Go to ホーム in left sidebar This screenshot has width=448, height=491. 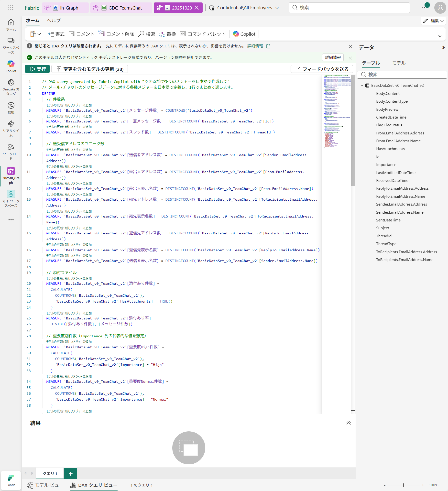(x=11, y=25)
